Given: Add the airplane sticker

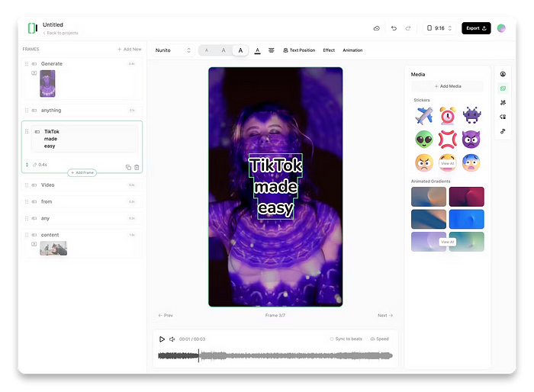Looking at the screenshot, I should 424,116.
